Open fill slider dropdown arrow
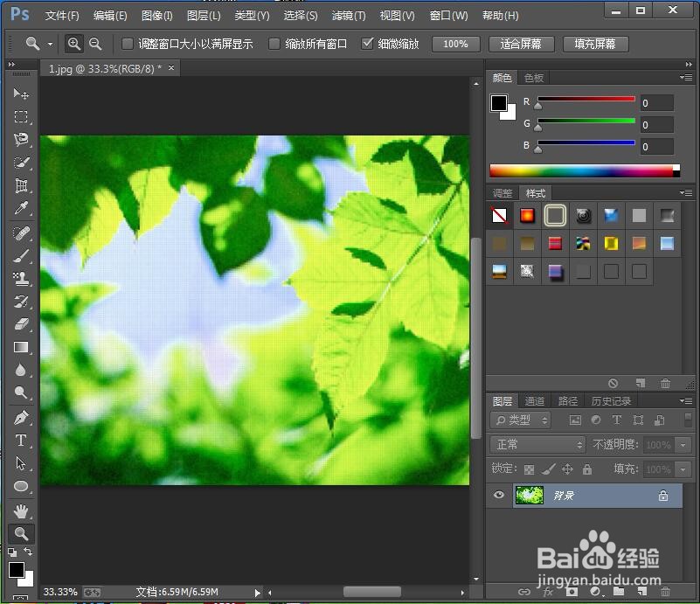This screenshot has width=700, height=604. pos(683,469)
